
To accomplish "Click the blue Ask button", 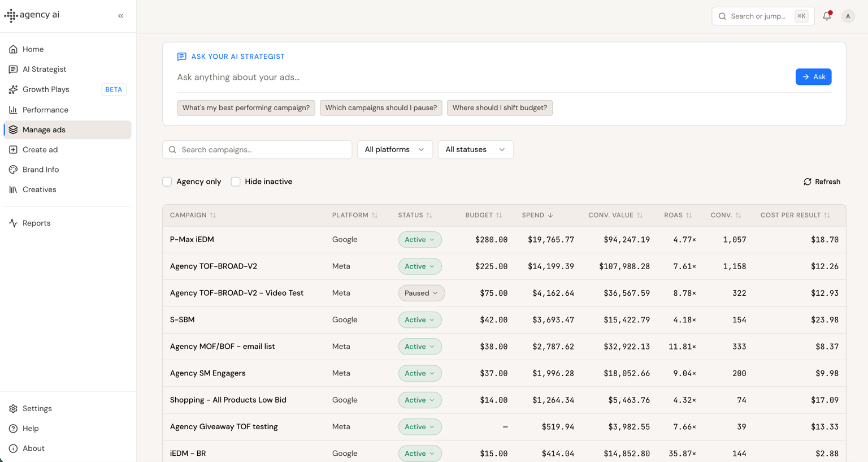I will coord(813,77).
